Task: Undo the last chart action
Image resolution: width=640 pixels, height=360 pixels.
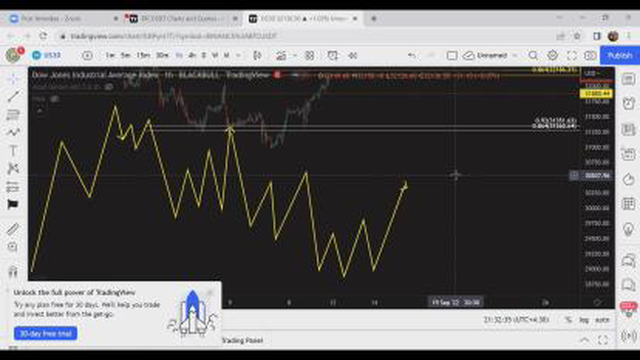Action: click(x=411, y=55)
